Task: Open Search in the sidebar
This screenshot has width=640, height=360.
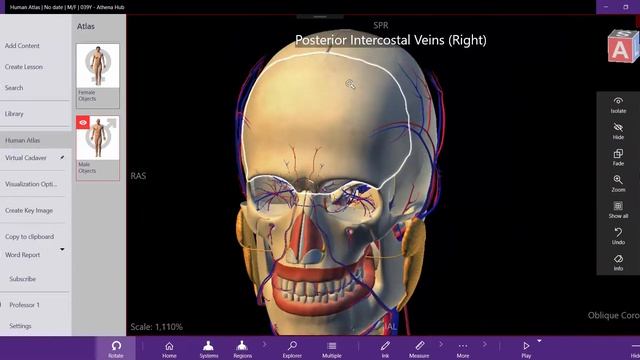Action: pyautogui.click(x=14, y=88)
